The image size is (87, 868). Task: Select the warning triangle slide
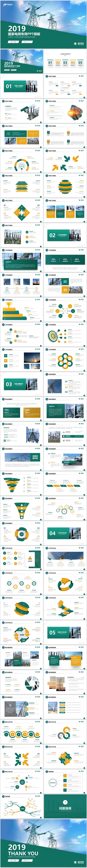[22, 558]
